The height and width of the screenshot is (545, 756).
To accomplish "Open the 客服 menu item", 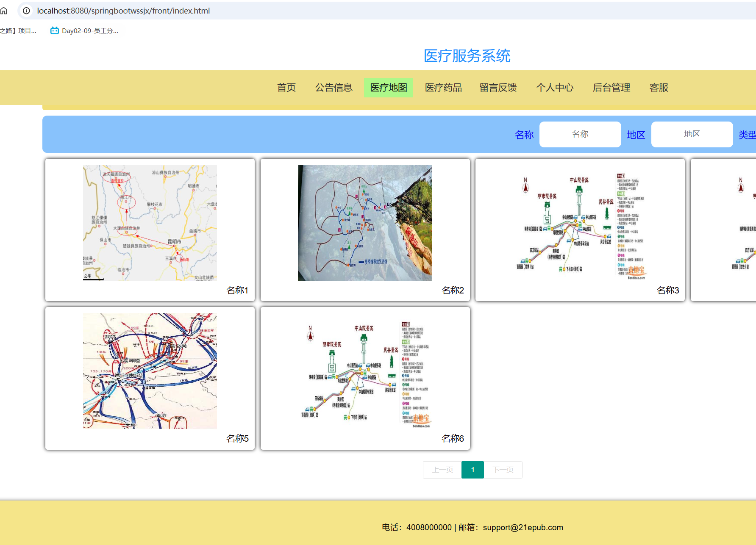I will click(x=659, y=88).
